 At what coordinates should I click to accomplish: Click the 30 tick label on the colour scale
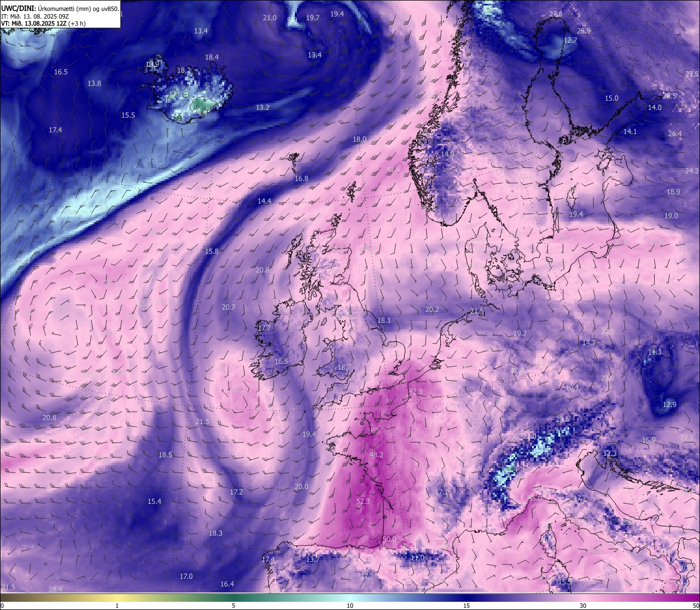tap(583, 606)
